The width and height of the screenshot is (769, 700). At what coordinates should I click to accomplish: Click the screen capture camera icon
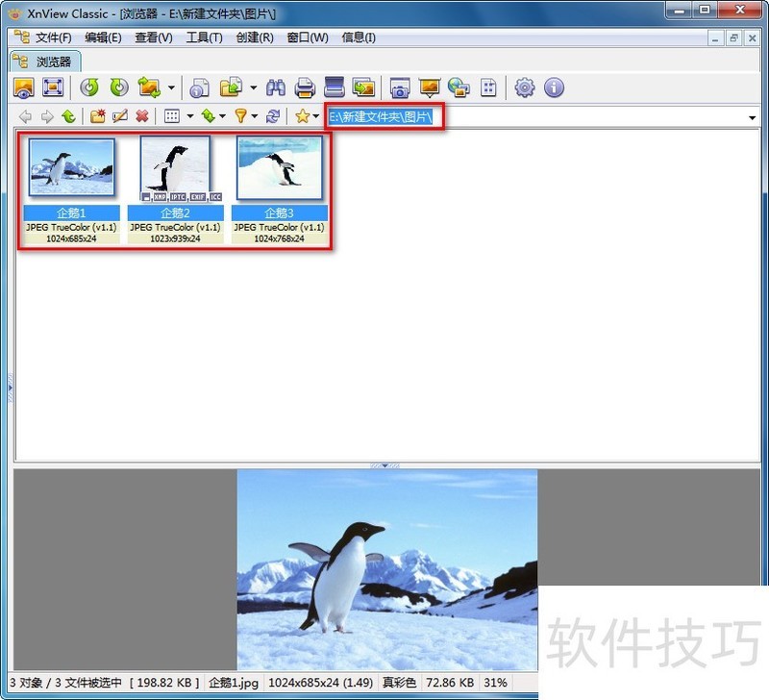pyautogui.click(x=400, y=88)
